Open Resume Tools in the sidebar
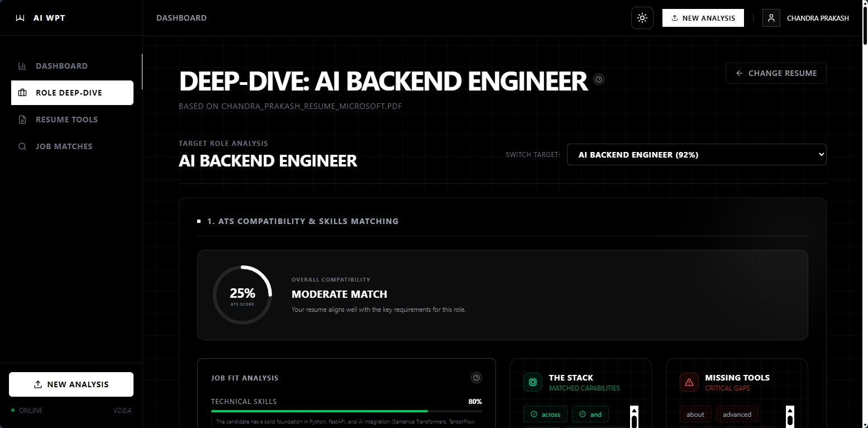 [x=72, y=120]
